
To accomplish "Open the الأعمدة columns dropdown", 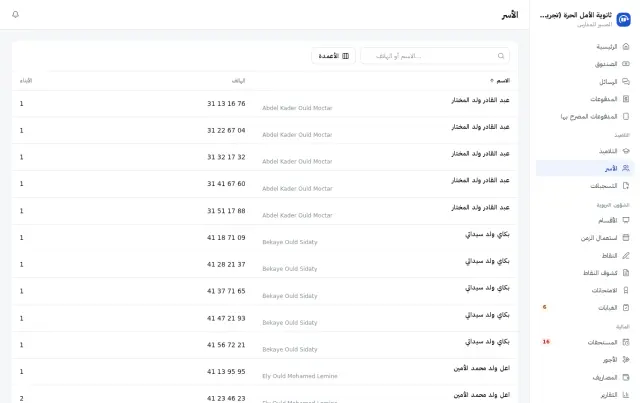I will tap(333, 56).
